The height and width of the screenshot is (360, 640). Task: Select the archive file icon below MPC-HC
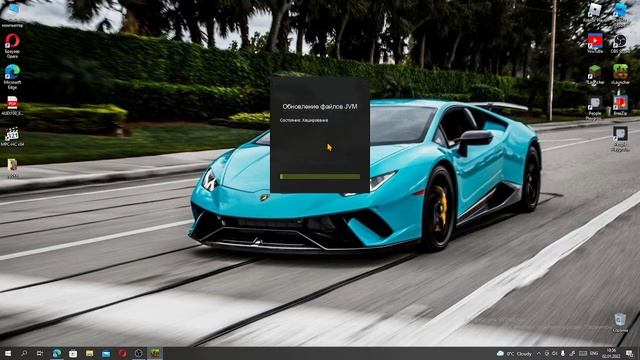tap(12, 168)
